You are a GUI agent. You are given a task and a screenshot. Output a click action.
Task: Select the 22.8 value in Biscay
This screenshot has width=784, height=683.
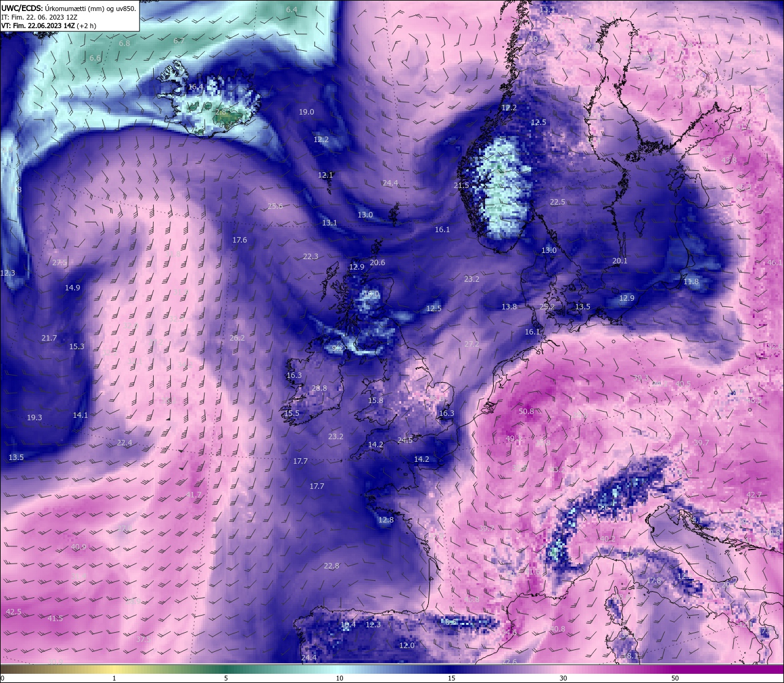coord(331,566)
